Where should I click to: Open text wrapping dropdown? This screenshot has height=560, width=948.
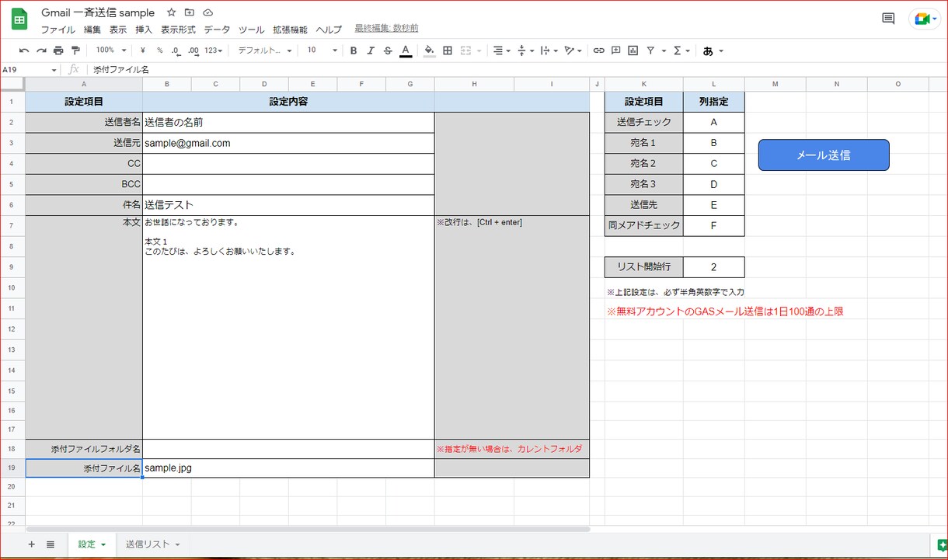tap(549, 50)
